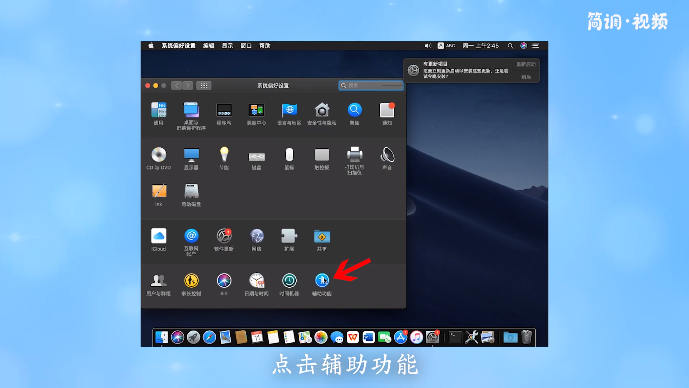Open Calendar from the Dock
Image resolution: width=689 pixels, height=388 pixels.
[257, 337]
